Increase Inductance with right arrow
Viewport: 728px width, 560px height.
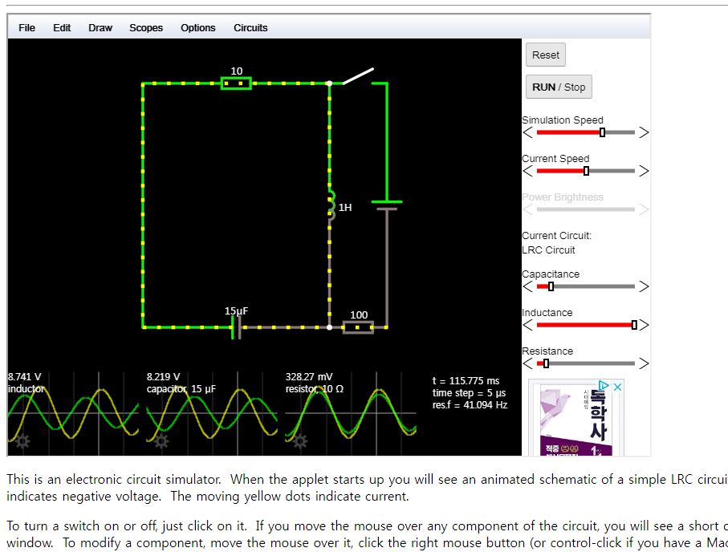(x=644, y=325)
